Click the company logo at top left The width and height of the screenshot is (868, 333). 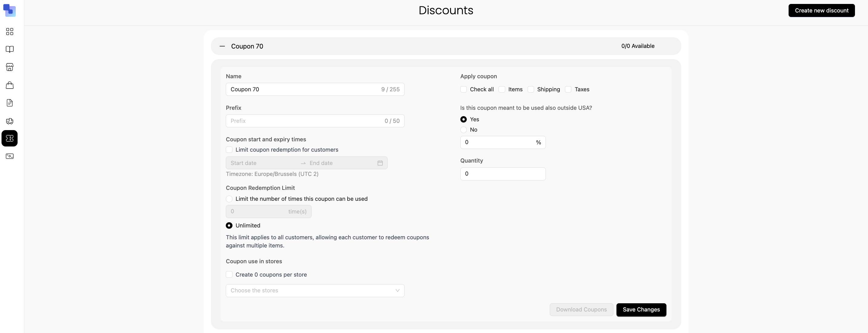(x=10, y=10)
